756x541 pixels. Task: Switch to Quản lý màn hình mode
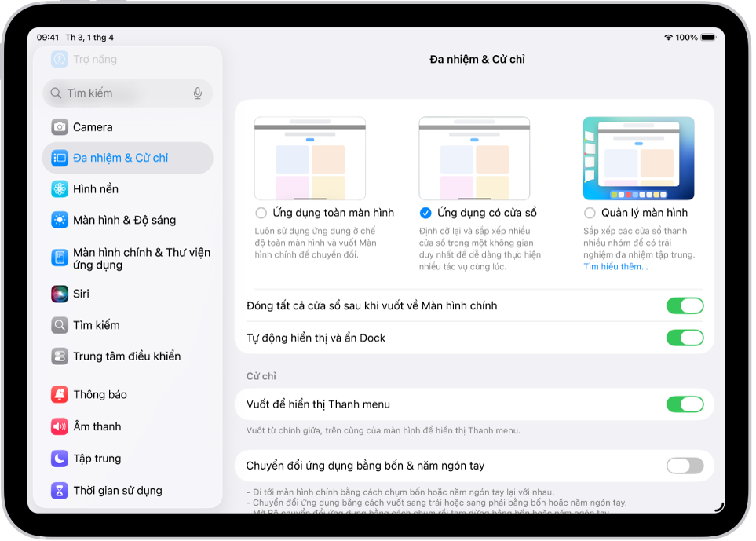pyautogui.click(x=590, y=212)
